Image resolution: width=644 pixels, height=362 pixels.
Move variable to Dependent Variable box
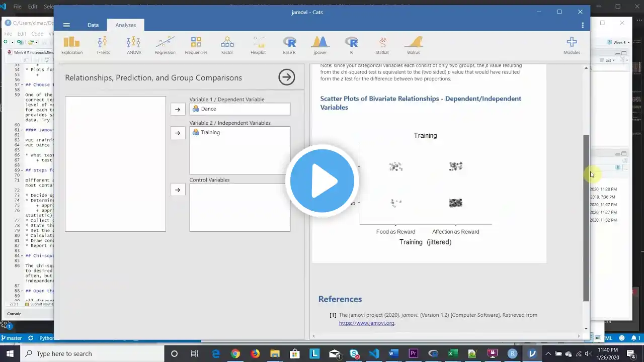[178, 109]
